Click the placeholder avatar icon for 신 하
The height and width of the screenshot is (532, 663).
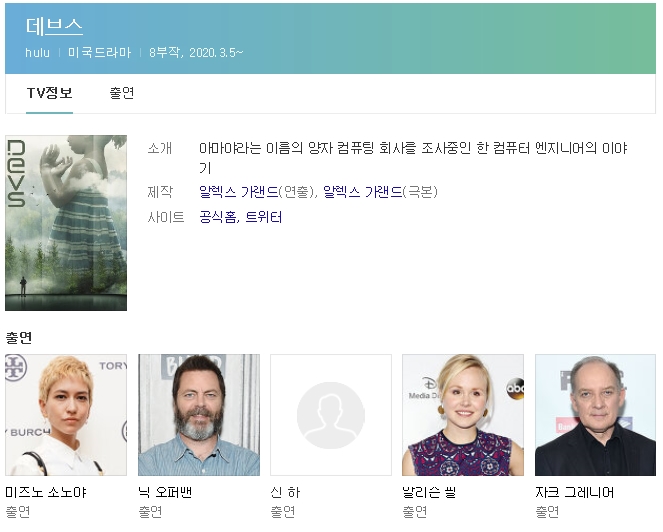(331, 415)
